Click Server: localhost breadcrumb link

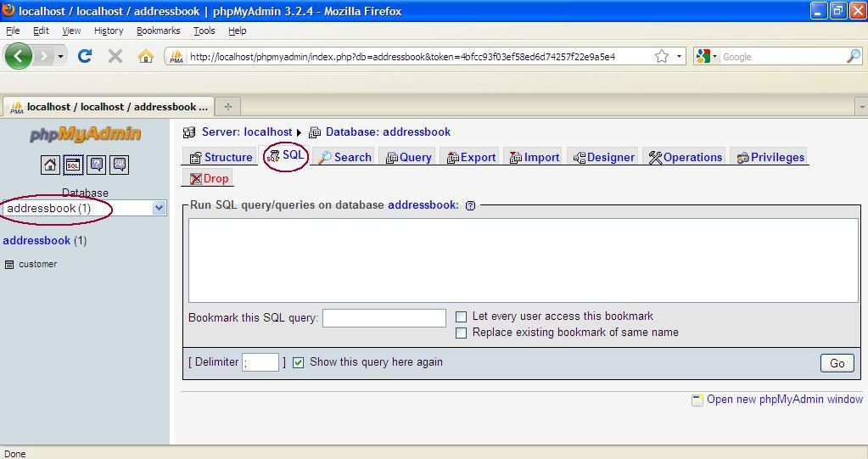click(246, 132)
